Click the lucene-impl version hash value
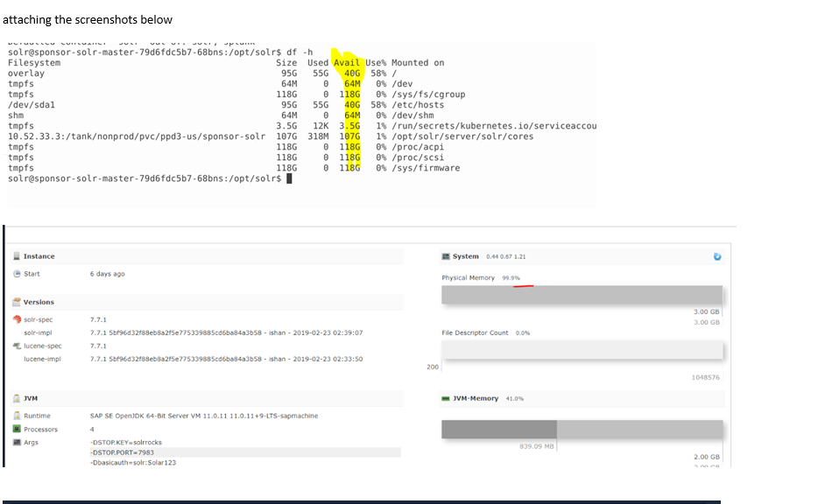This screenshot has width=825, height=504. pos(226,359)
